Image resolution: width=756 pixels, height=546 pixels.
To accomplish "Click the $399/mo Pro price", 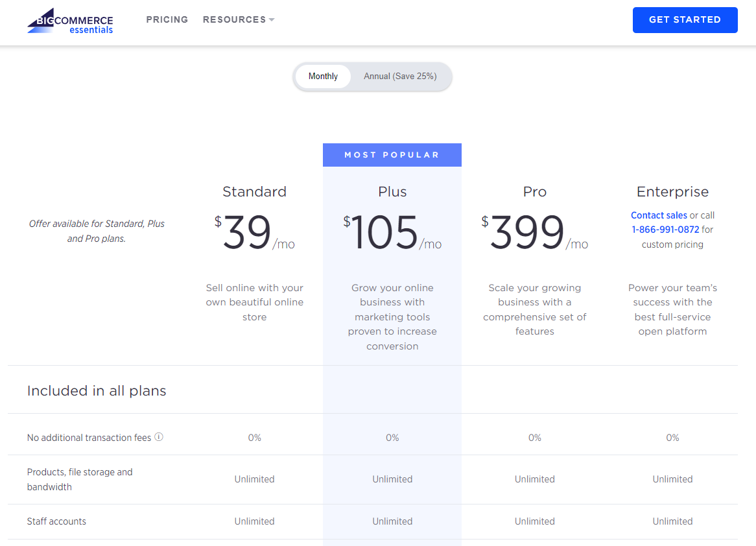I will point(535,232).
